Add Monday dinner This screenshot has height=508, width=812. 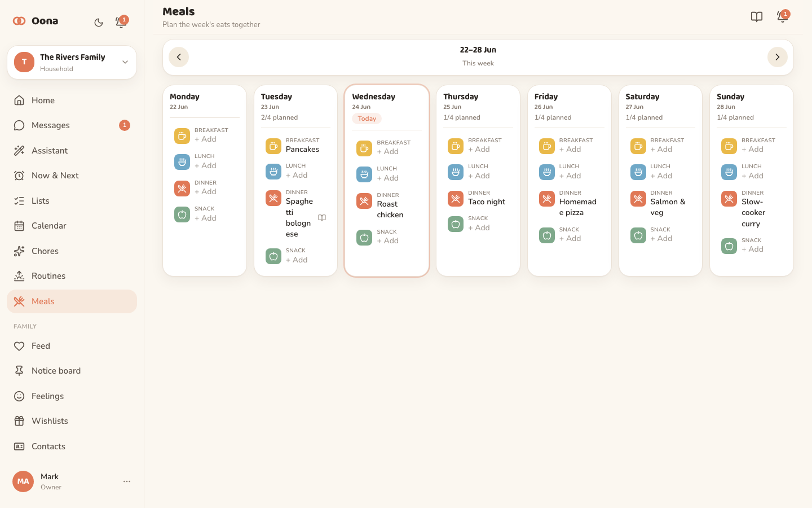205,192
